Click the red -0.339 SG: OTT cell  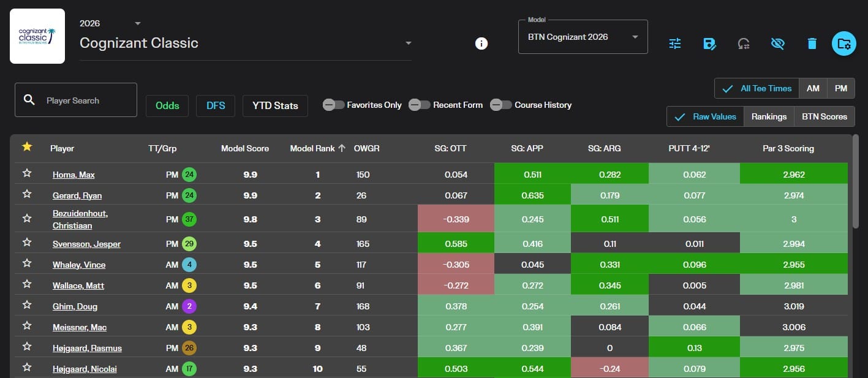(x=456, y=219)
